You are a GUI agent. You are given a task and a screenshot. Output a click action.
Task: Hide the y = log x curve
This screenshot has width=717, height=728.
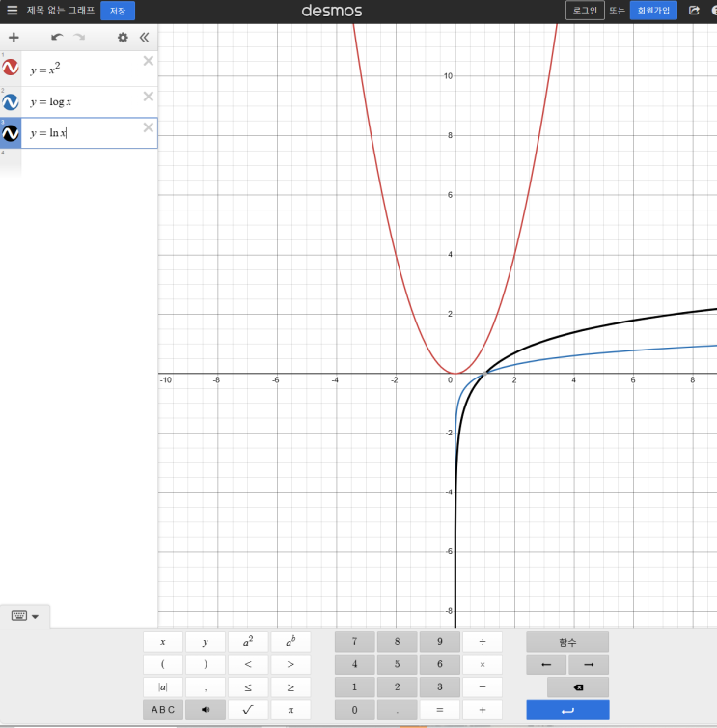point(11,101)
